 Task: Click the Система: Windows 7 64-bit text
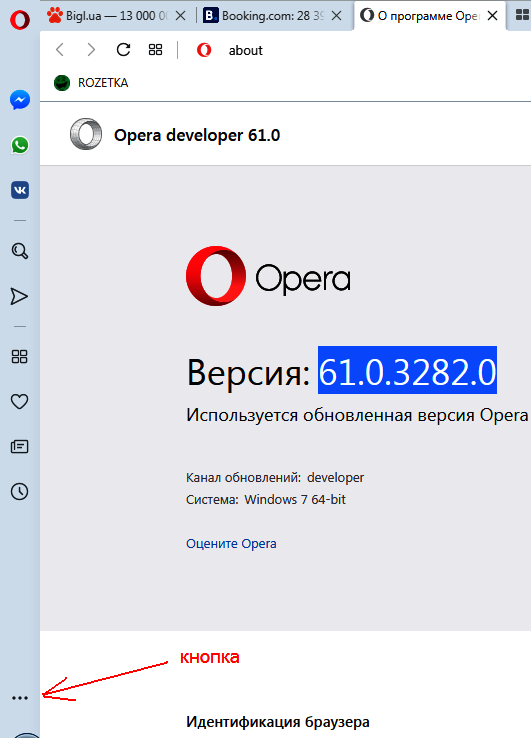click(x=266, y=499)
